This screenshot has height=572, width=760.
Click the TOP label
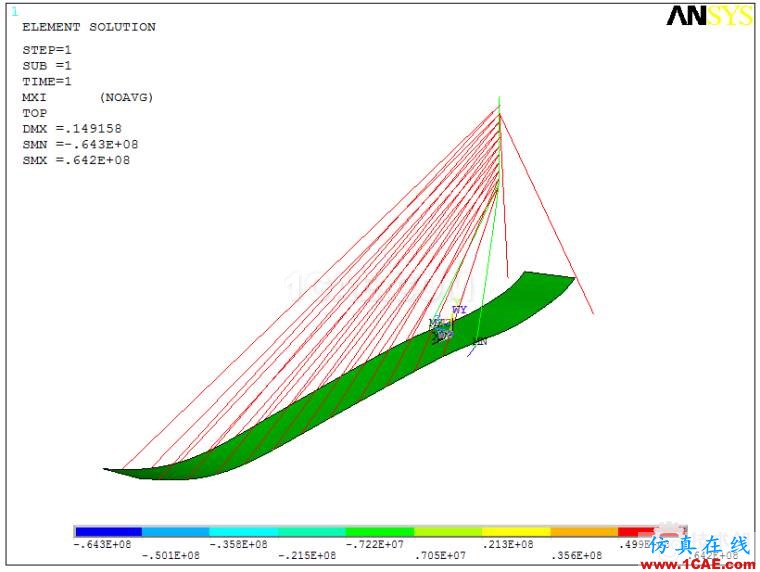coord(34,113)
